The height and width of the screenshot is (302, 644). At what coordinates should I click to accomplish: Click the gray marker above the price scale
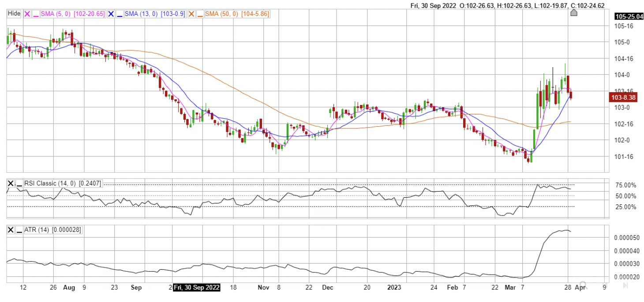(x=573, y=12)
